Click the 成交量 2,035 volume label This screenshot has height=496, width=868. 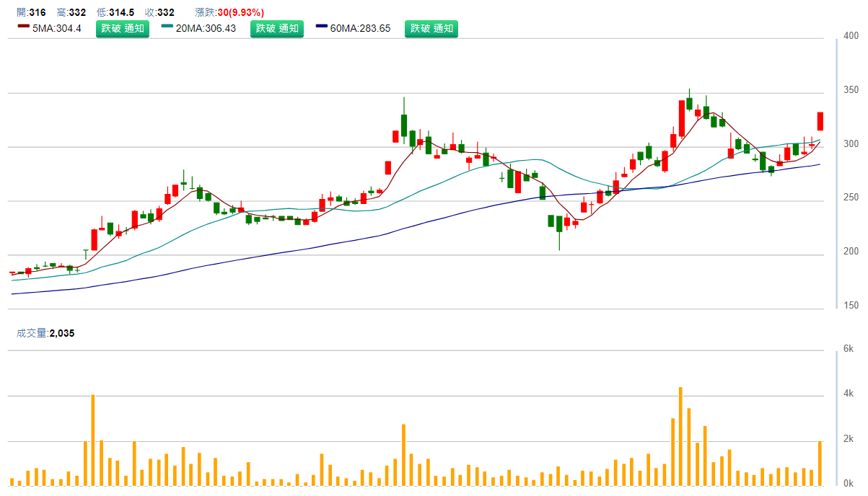[45, 333]
